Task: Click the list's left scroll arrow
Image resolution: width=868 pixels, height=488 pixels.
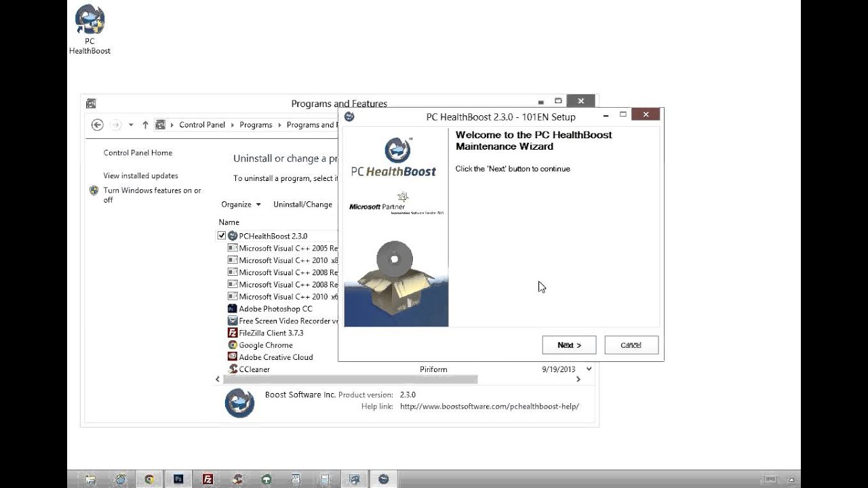Action: coord(218,380)
